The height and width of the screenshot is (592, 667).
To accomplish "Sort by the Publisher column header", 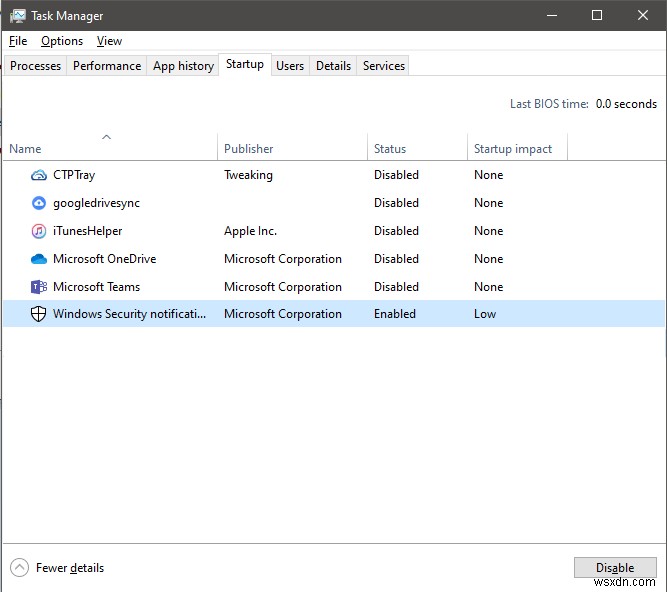I will click(292, 147).
